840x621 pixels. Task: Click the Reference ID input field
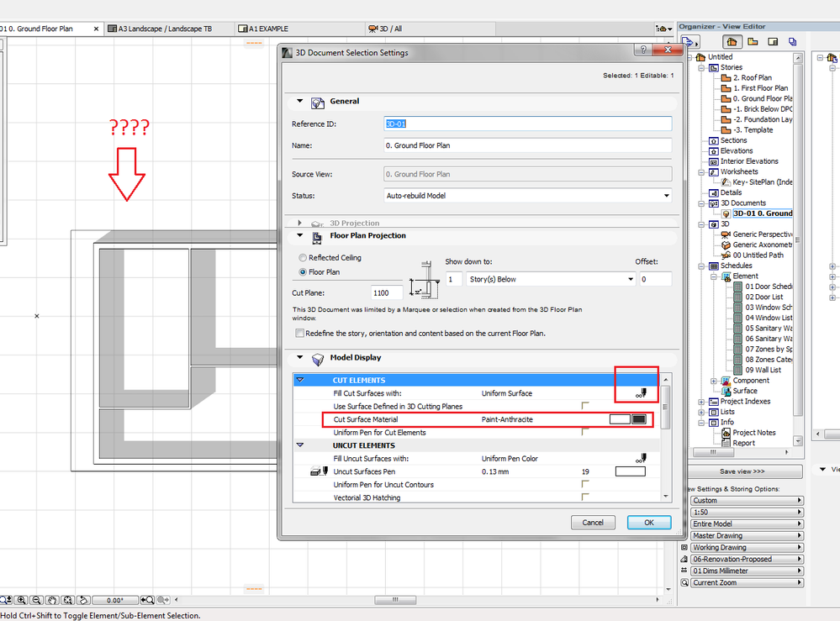pos(528,124)
